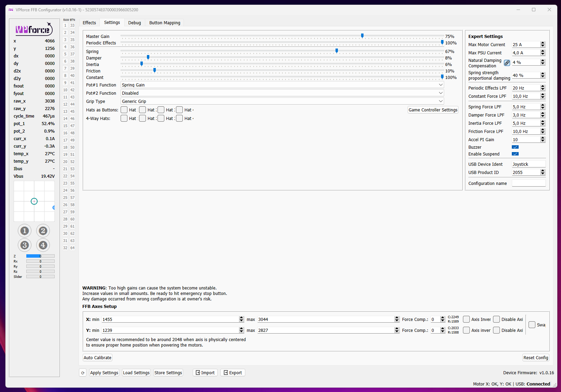
Task: Switch to the Effects tab
Action: tap(89, 23)
